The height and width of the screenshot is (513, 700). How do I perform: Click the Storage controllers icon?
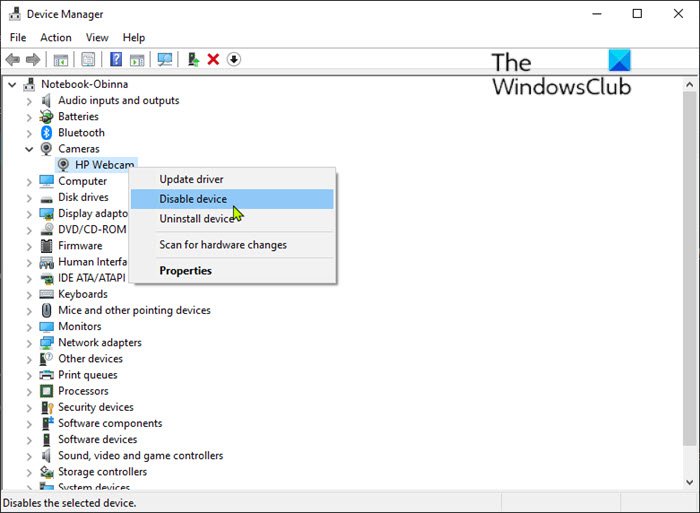(x=46, y=471)
